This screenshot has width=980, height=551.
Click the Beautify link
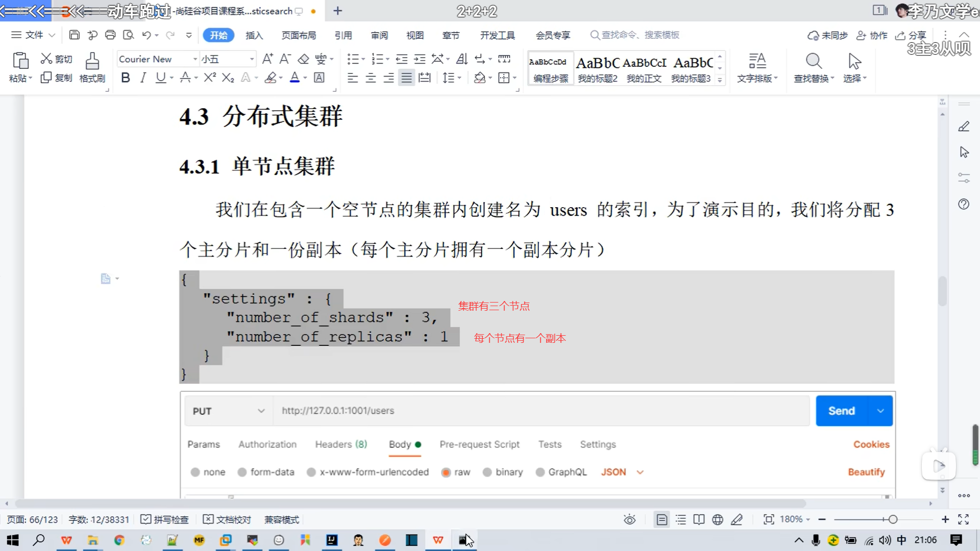coord(866,472)
